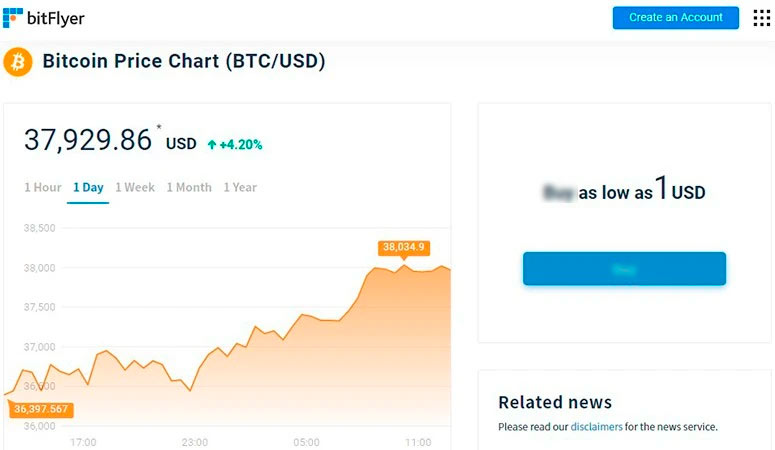Open the apps grid menu

[761, 18]
